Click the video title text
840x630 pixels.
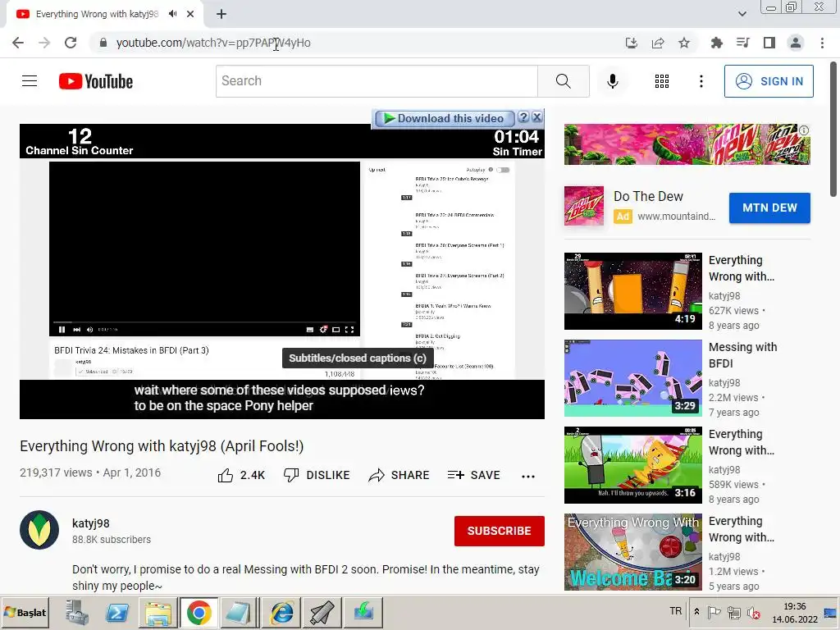[x=162, y=446]
